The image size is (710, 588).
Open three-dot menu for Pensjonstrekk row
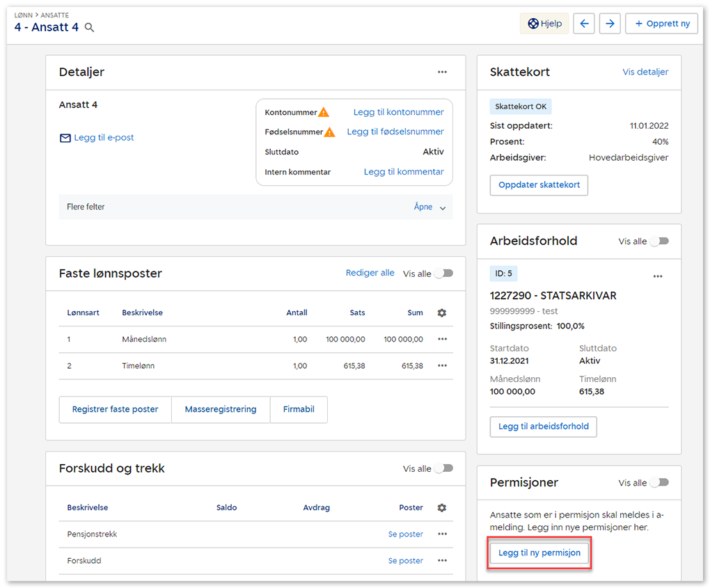coord(442,534)
